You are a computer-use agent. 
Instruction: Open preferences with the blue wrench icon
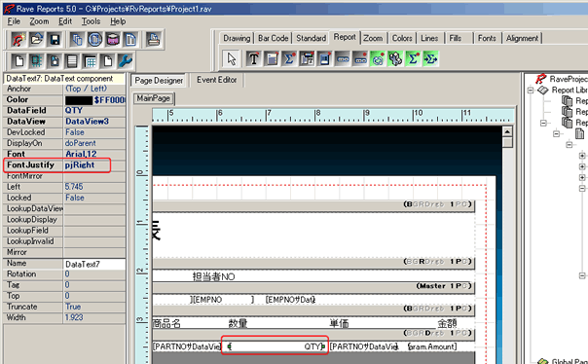(x=126, y=61)
